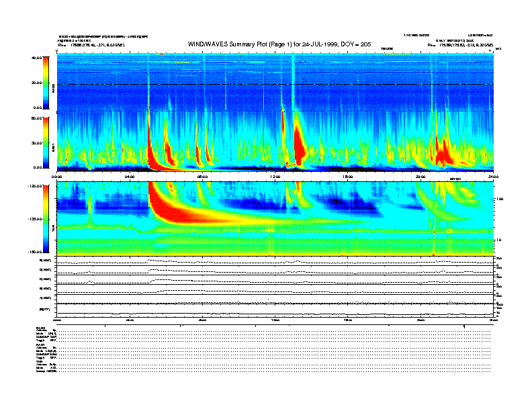Click the WIND/WAVES Summary Plot title
532x411 pixels.
coord(279,44)
